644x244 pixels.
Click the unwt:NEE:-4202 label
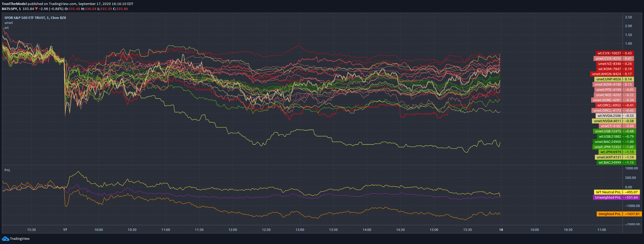click(x=615, y=95)
